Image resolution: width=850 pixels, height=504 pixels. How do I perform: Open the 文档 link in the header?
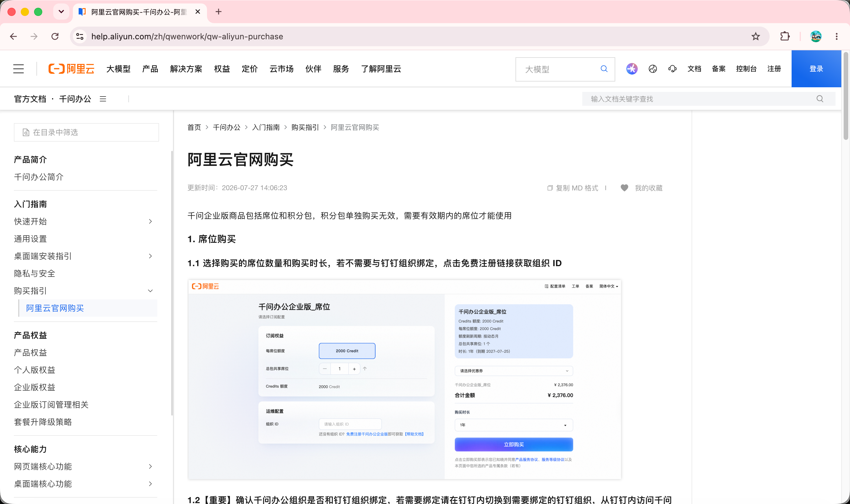694,69
